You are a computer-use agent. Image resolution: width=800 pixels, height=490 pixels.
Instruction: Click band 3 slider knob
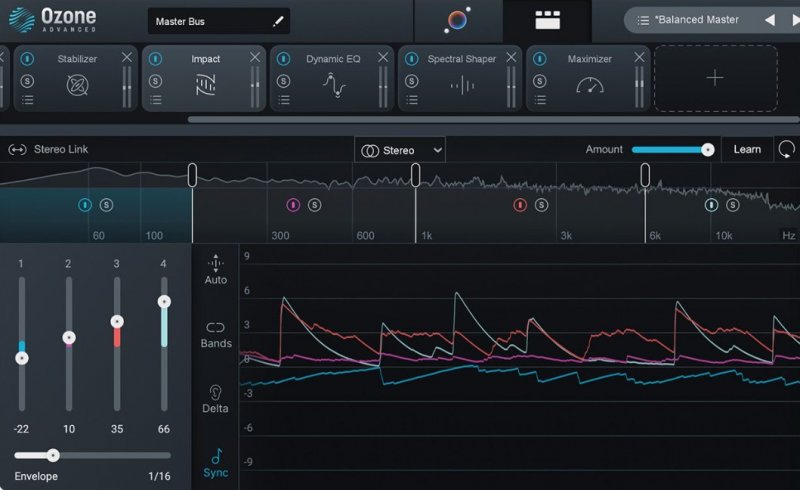(117, 322)
